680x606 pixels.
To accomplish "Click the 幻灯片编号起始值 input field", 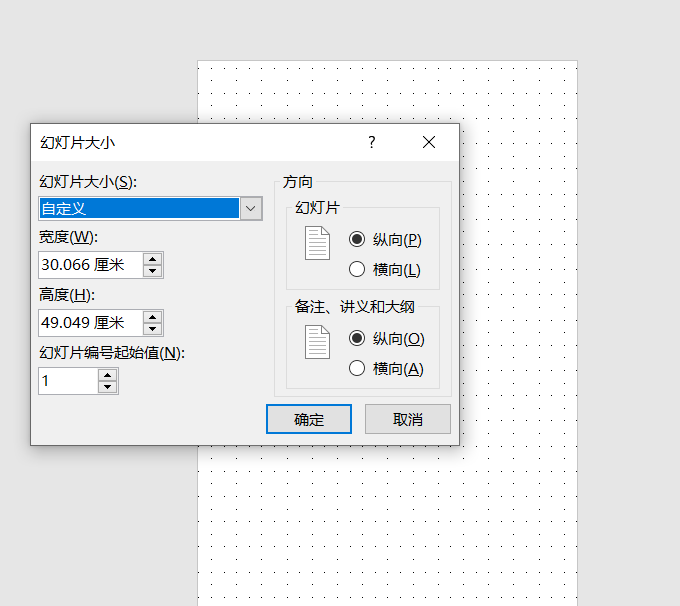I will click(68, 381).
